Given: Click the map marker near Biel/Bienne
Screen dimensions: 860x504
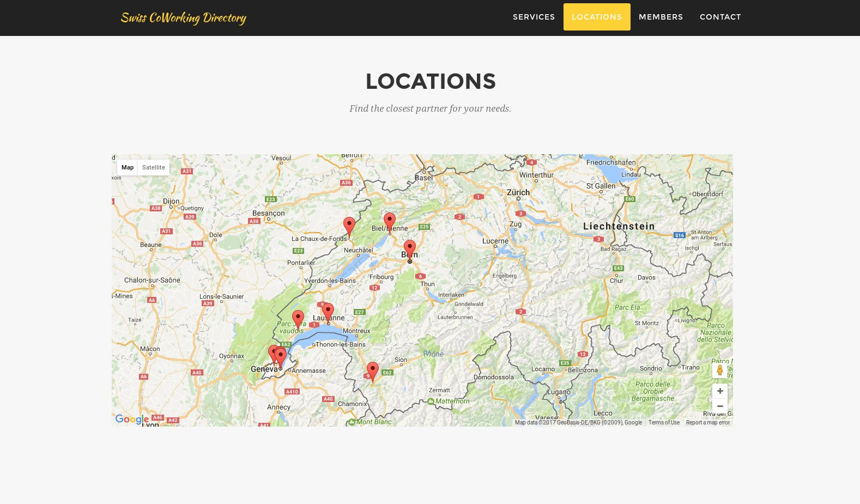Looking at the screenshot, I should 389,222.
